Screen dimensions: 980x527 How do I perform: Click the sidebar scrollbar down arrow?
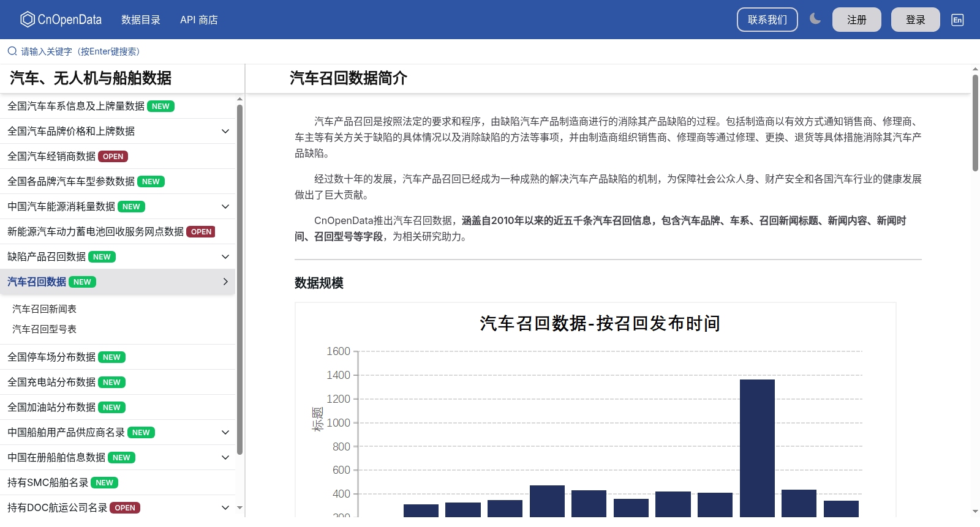(240, 507)
